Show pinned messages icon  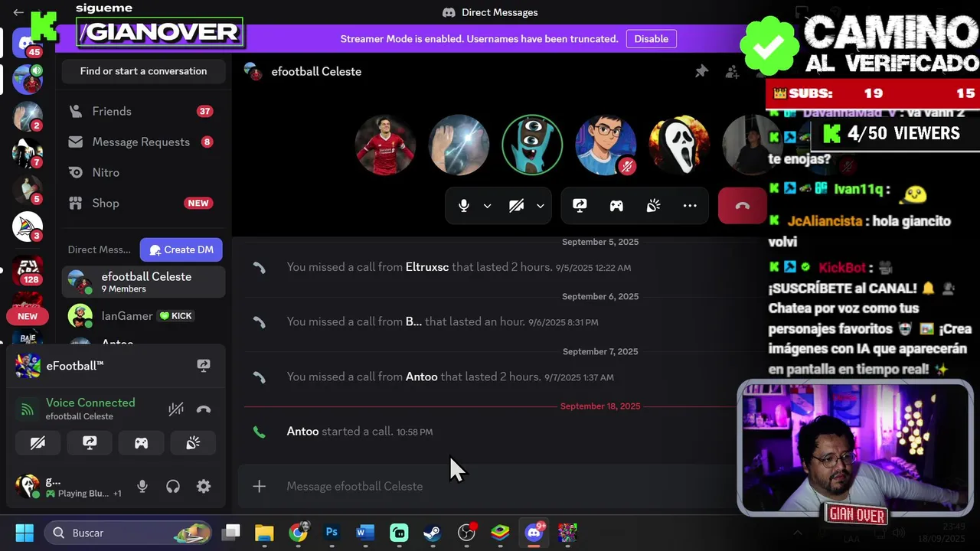701,71
